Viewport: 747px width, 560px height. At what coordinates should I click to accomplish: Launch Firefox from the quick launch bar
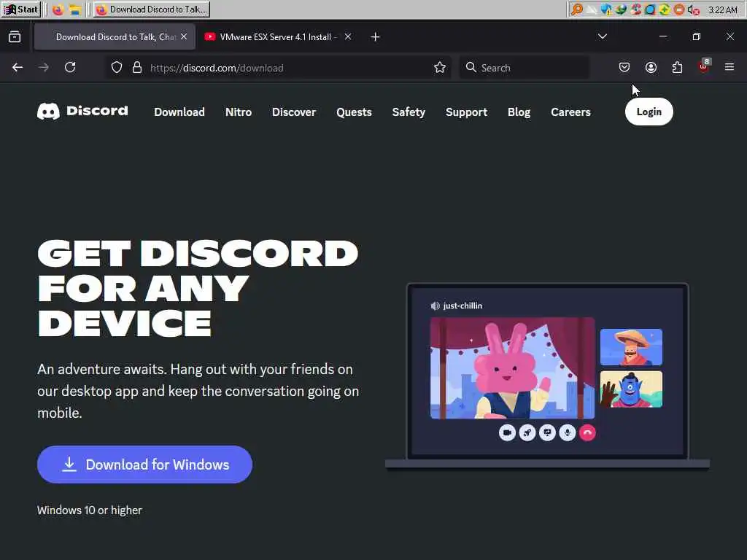[x=58, y=9]
